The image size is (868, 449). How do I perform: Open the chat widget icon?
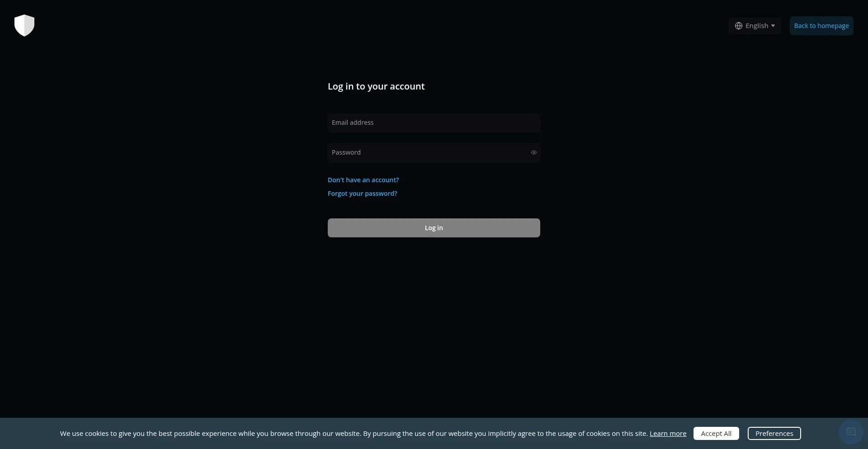(x=851, y=432)
